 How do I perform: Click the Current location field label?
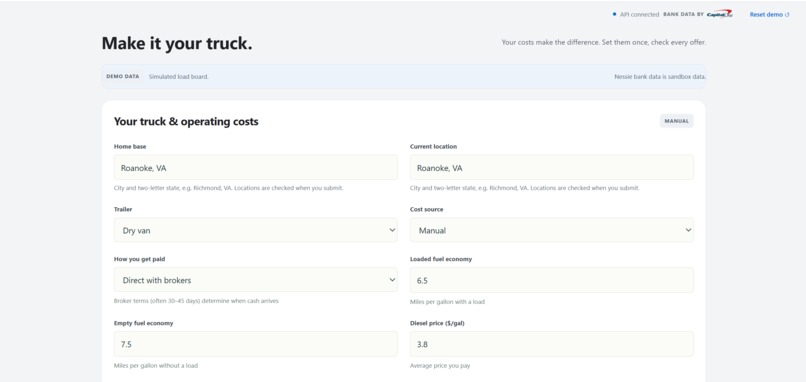pos(433,147)
